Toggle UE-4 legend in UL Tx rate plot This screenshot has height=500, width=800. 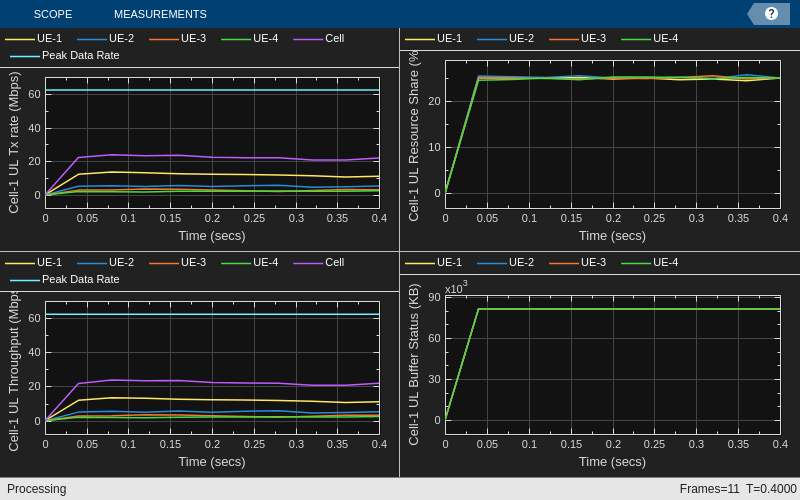point(250,38)
